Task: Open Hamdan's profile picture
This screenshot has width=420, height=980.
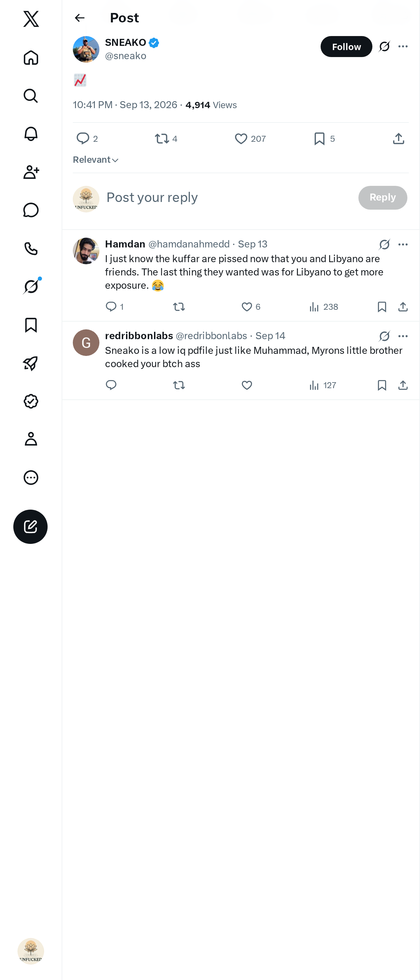Action: [x=86, y=251]
